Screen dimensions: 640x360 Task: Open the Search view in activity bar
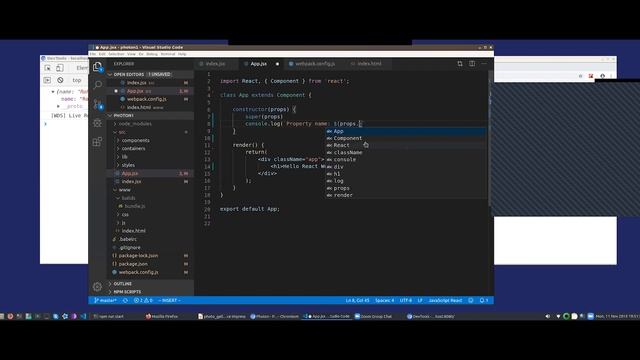click(x=98, y=85)
